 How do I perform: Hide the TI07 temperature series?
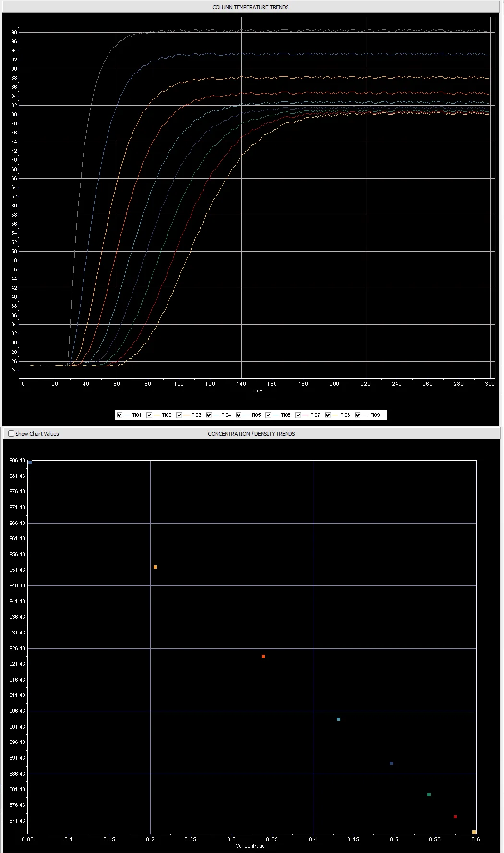click(298, 415)
